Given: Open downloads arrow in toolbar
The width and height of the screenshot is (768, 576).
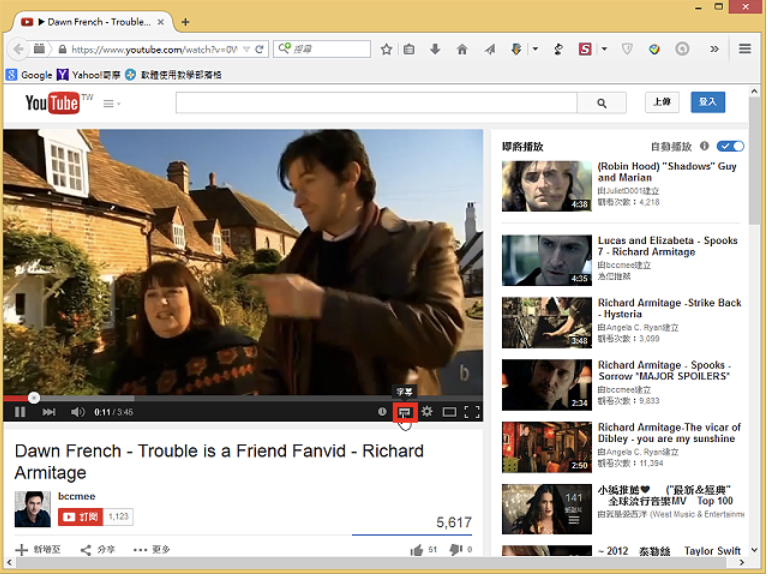Looking at the screenshot, I should click(435, 49).
